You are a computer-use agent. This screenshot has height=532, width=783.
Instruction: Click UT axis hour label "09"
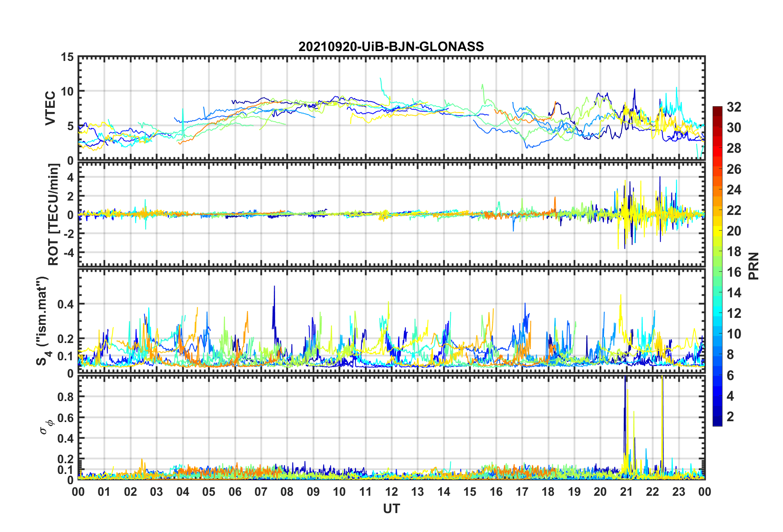313,492
